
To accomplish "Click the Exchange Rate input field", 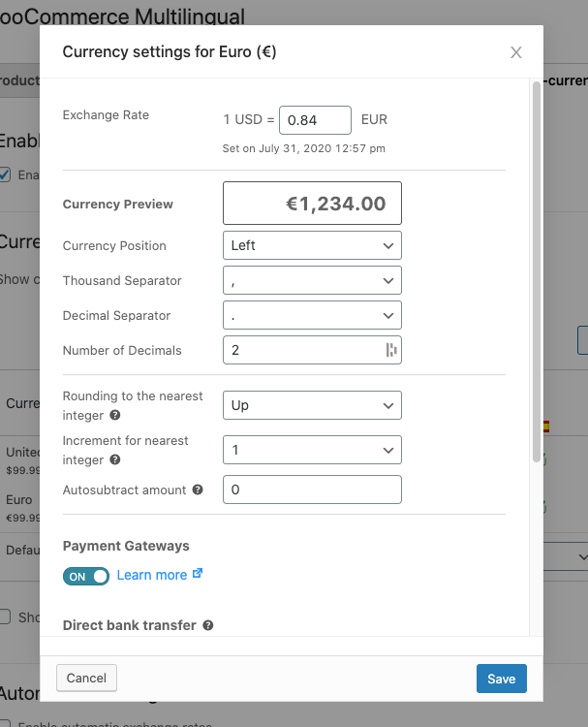I will pyautogui.click(x=315, y=120).
